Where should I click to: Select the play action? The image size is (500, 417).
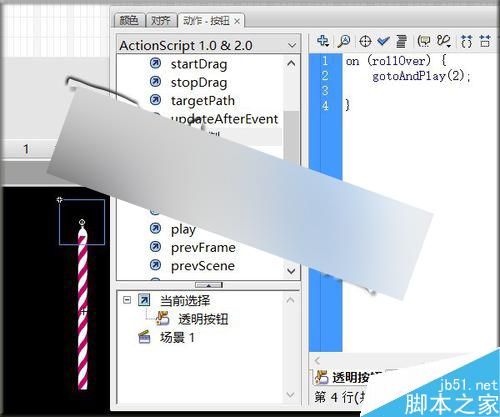coord(183,229)
